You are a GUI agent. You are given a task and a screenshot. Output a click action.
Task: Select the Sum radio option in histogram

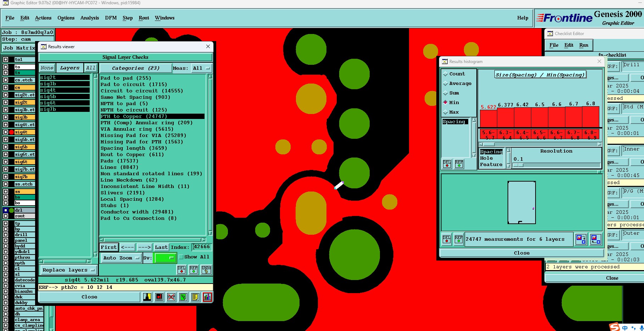(x=446, y=93)
